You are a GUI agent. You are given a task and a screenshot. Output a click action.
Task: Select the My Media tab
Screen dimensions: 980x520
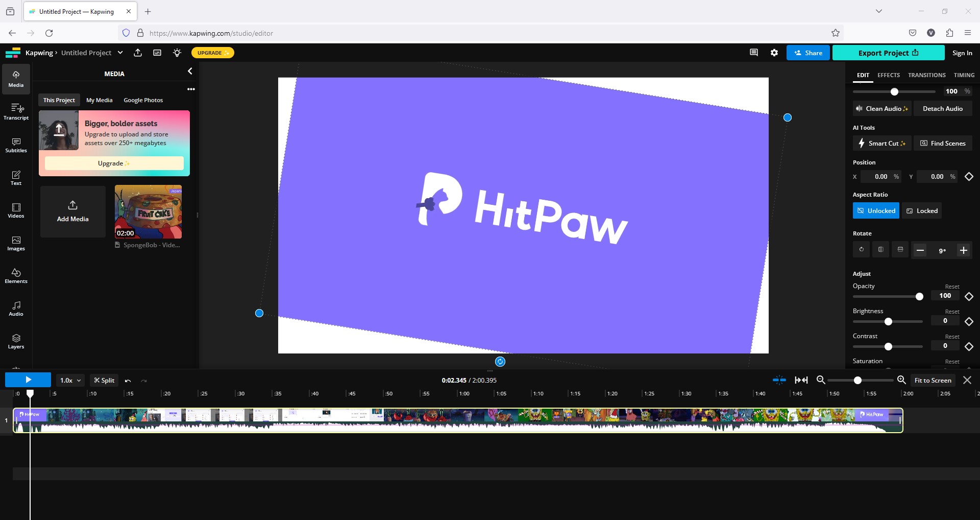tap(99, 100)
